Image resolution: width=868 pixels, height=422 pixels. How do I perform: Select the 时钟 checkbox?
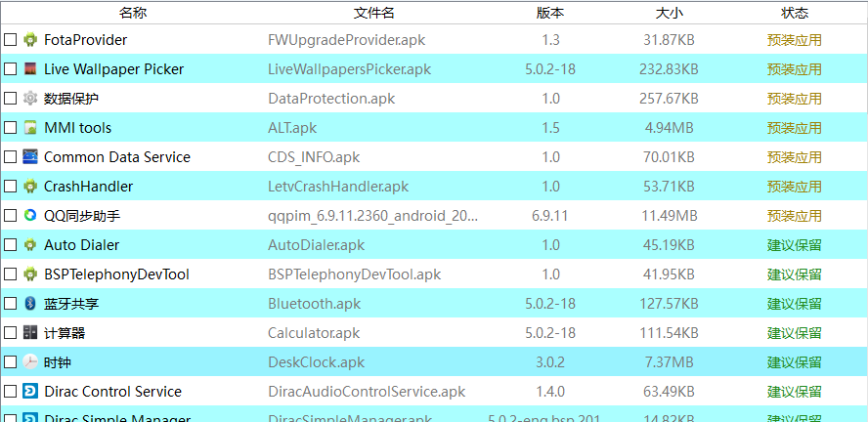[10, 362]
